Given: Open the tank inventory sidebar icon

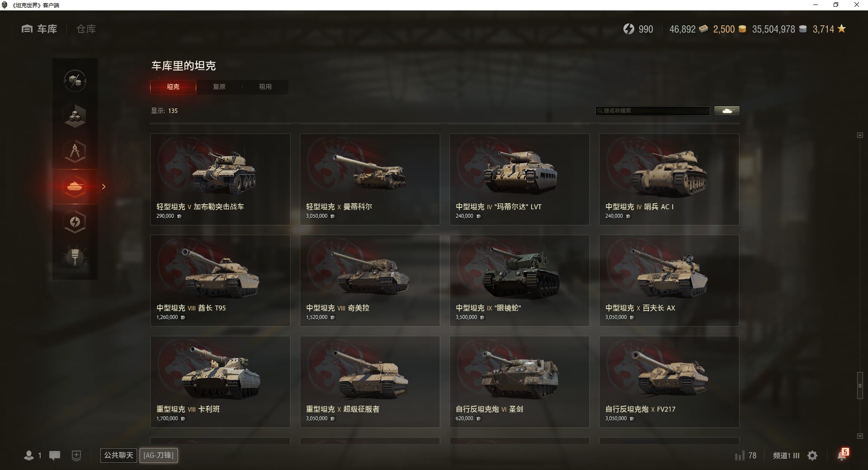Looking at the screenshot, I should (x=75, y=187).
